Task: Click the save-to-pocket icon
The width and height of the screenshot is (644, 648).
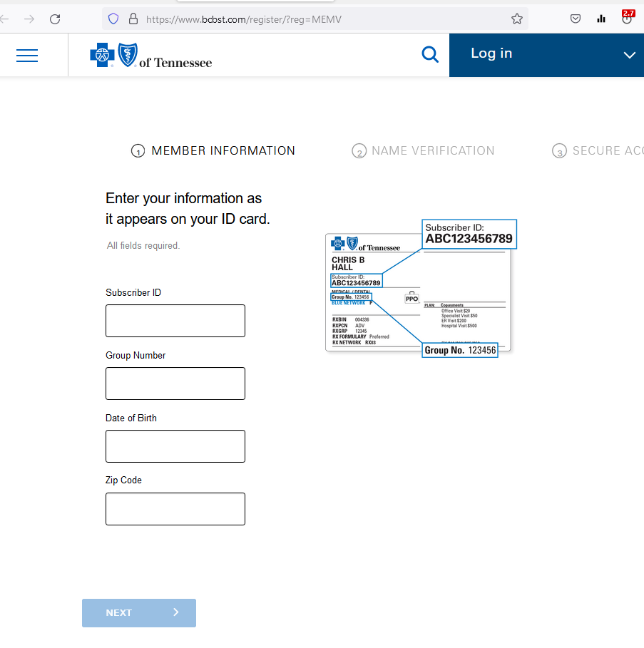Action: (576, 19)
